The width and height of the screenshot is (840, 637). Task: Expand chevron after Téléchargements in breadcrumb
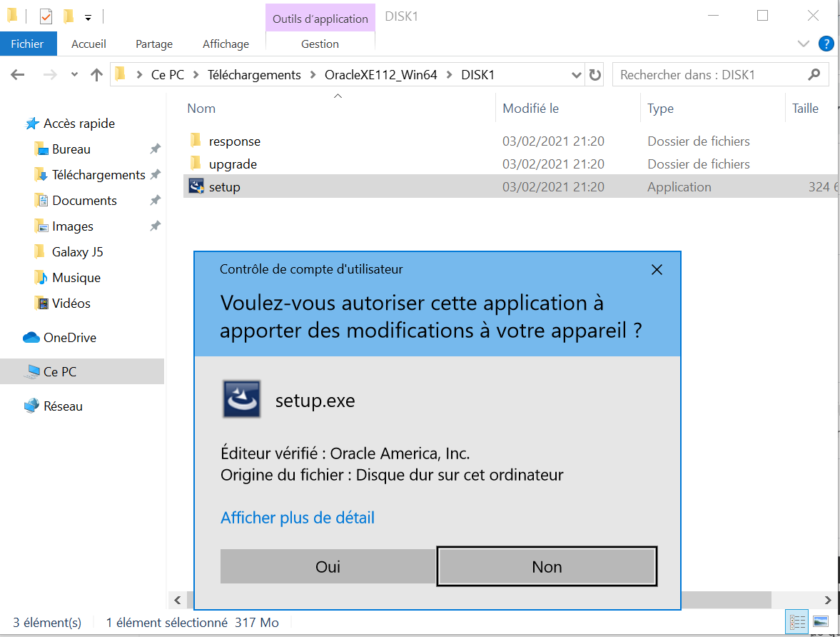coord(313,74)
